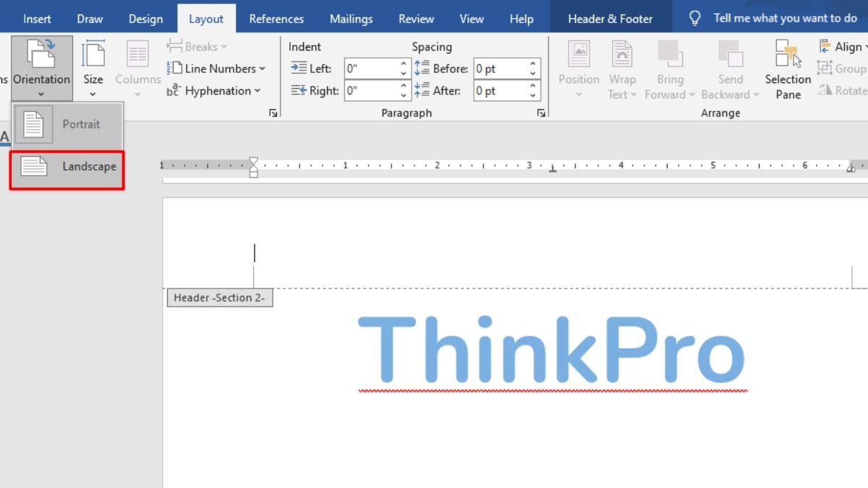Switch to the Mailings tab
The height and width of the screenshot is (488, 868).
(351, 19)
